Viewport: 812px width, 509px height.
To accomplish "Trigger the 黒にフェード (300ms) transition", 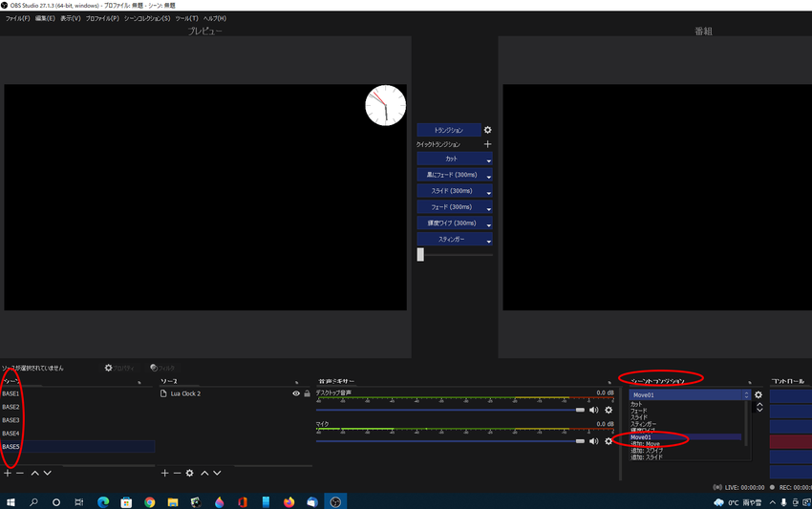I will (x=451, y=175).
